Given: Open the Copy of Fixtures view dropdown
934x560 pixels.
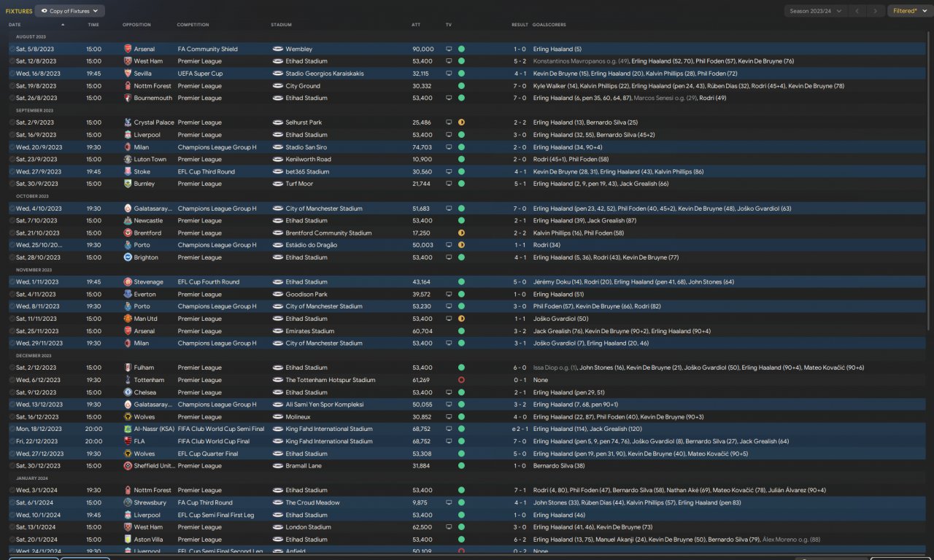Looking at the screenshot, I should pyautogui.click(x=70, y=11).
